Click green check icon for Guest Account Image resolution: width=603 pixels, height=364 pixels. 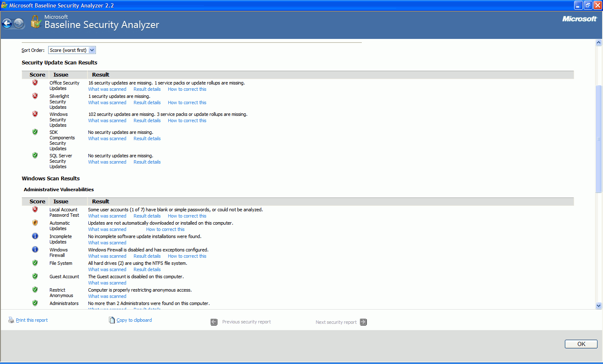pos(35,276)
